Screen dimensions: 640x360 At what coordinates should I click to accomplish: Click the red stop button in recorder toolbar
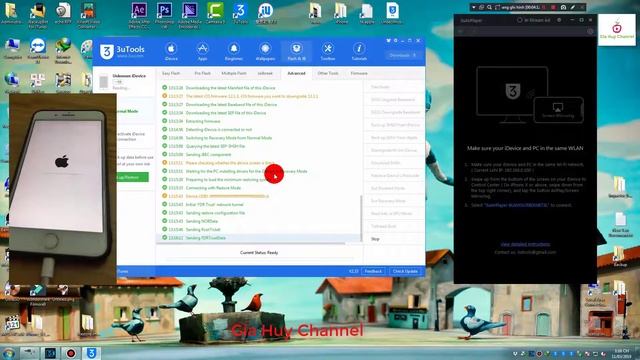click(x=553, y=7)
